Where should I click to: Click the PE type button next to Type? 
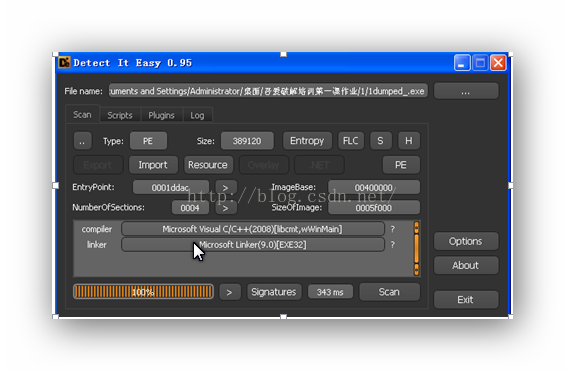[x=148, y=141]
